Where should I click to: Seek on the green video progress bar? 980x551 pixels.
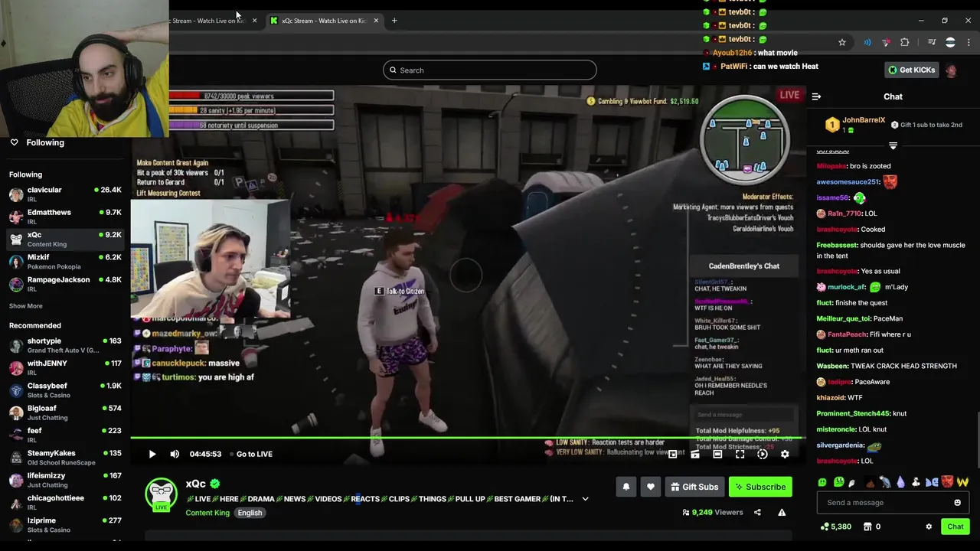point(467,439)
